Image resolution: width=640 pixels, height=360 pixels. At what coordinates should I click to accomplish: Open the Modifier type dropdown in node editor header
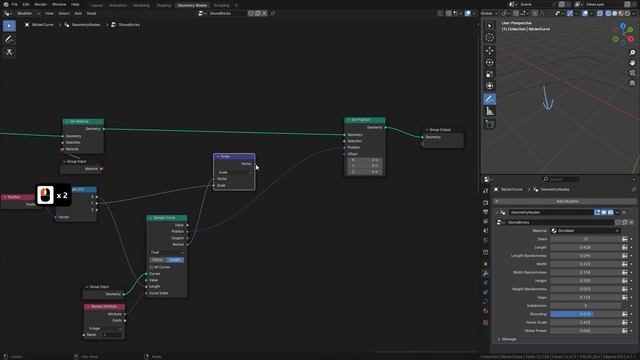tap(28, 13)
